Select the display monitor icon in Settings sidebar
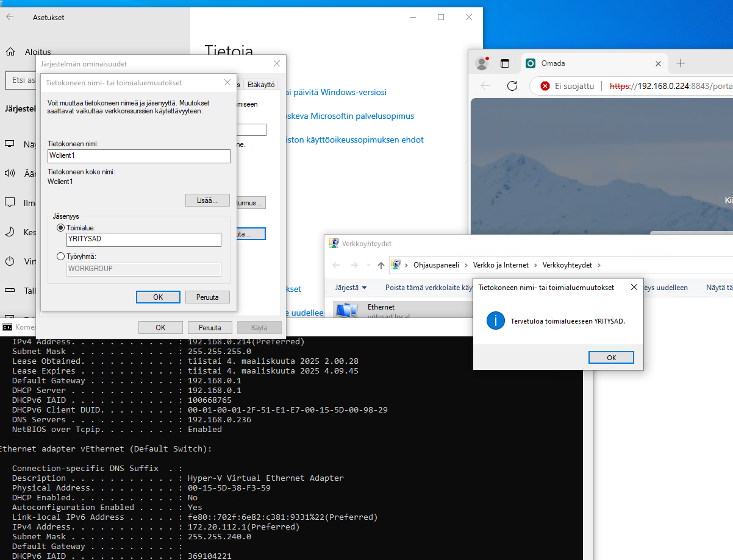The width and height of the screenshot is (733, 560). 10,144
